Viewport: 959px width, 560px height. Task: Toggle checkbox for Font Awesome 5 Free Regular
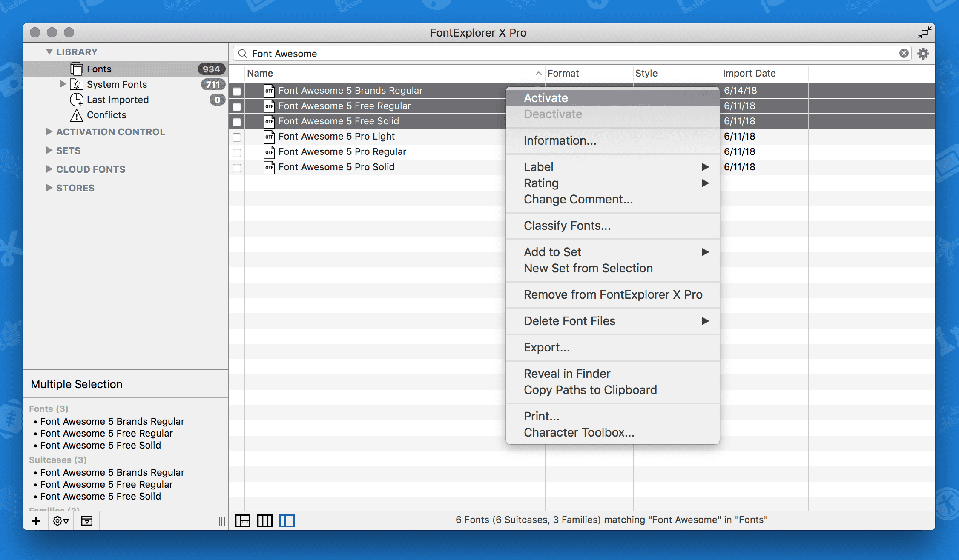tap(238, 106)
